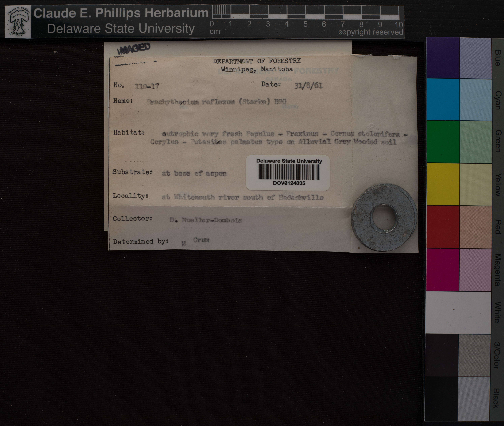Viewport: 504px width, 426px height.
Task: Click the Claude E. Phillips Herbarium title
Action: coord(121,13)
